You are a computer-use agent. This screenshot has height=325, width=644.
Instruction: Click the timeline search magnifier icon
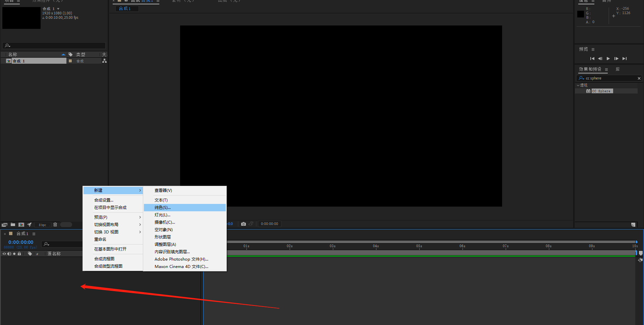pyautogui.click(x=47, y=244)
